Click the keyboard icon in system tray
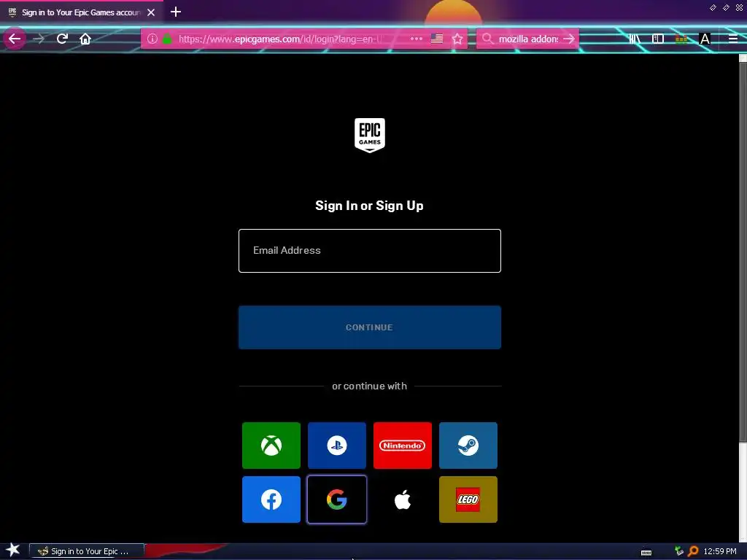Image resolution: width=747 pixels, height=560 pixels. click(x=646, y=553)
